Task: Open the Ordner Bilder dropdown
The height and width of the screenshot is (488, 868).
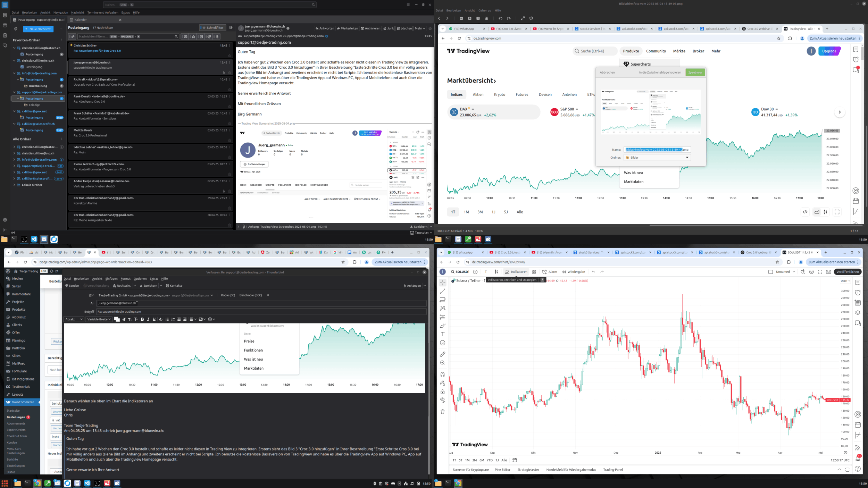Action: [657, 158]
